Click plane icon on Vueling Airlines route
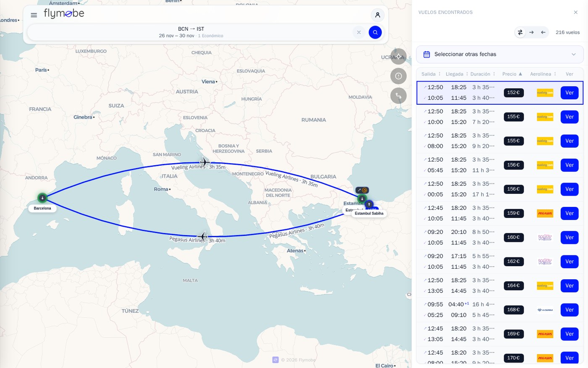This screenshot has width=588, height=368. 205,162
